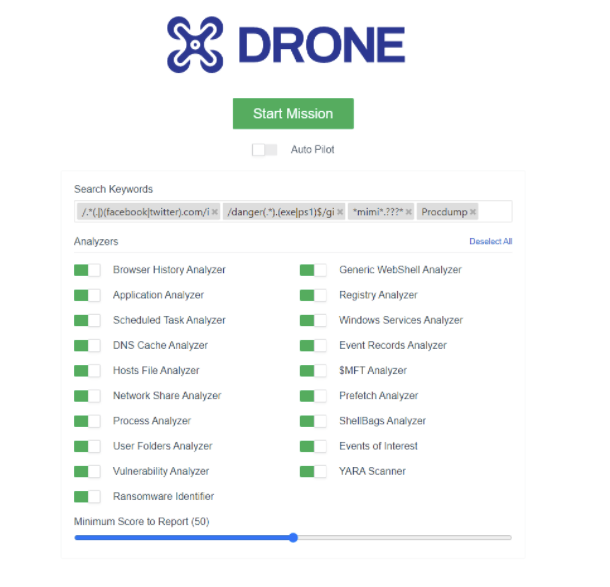The image size is (610, 587).
Task: Turn off Events of Interest
Action: (313, 446)
